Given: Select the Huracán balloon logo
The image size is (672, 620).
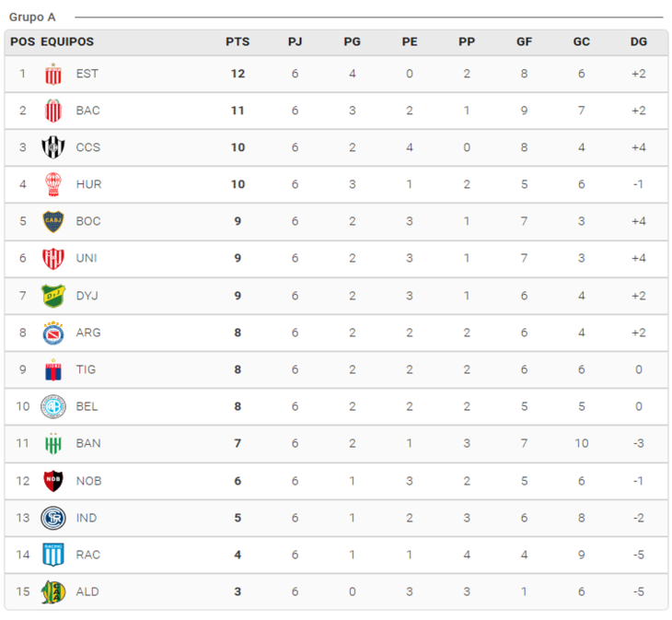Looking at the screenshot, I should (x=53, y=184).
